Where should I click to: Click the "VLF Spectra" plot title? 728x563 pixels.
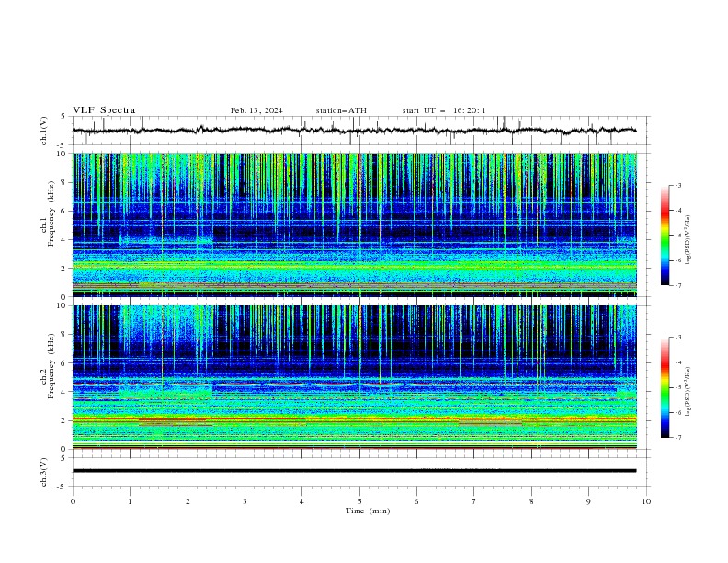(x=104, y=110)
